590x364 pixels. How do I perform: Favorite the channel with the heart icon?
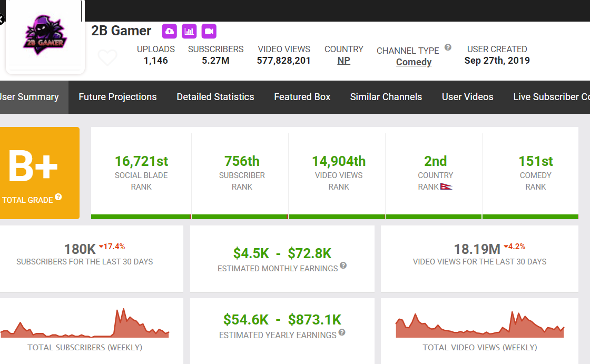pos(107,57)
